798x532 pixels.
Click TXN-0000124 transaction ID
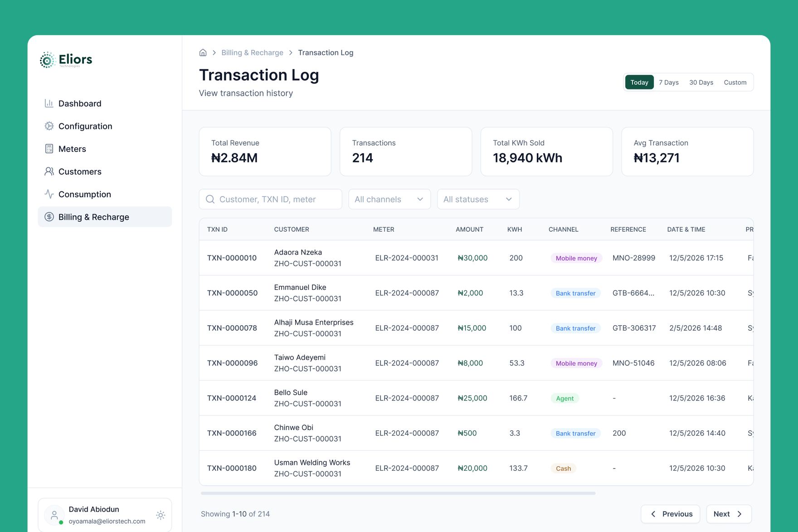coord(232,398)
